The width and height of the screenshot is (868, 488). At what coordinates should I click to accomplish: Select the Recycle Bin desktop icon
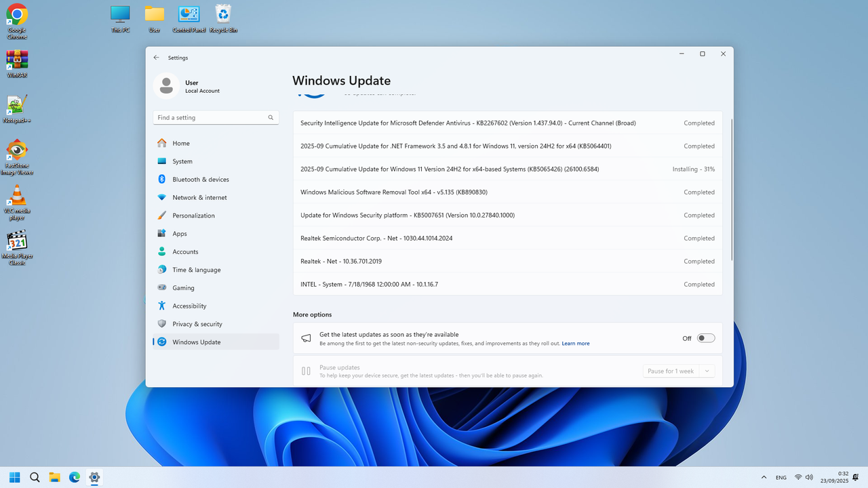click(223, 19)
